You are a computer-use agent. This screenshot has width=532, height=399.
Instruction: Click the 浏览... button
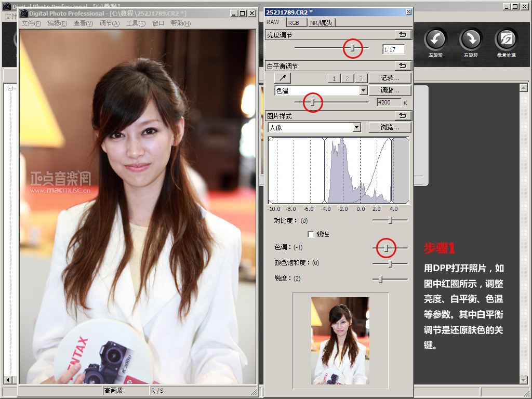tap(390, 127)
